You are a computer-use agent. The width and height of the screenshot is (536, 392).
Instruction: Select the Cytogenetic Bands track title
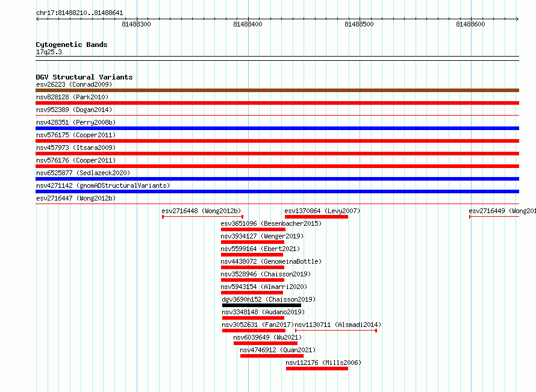point(72,45)
